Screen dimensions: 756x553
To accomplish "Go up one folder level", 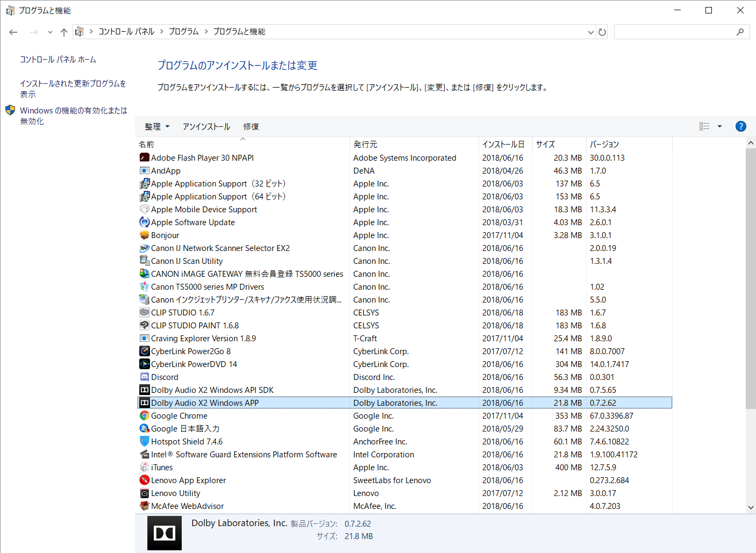I will 64,32.
